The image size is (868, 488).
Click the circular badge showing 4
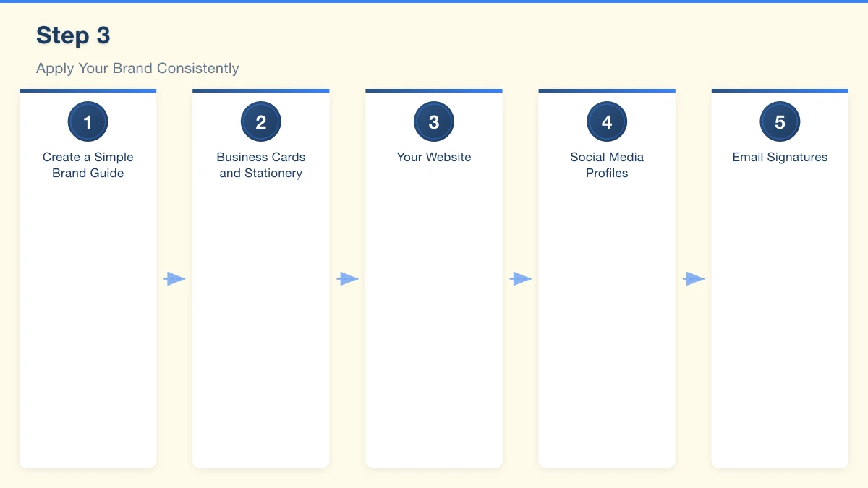[607, 121]
